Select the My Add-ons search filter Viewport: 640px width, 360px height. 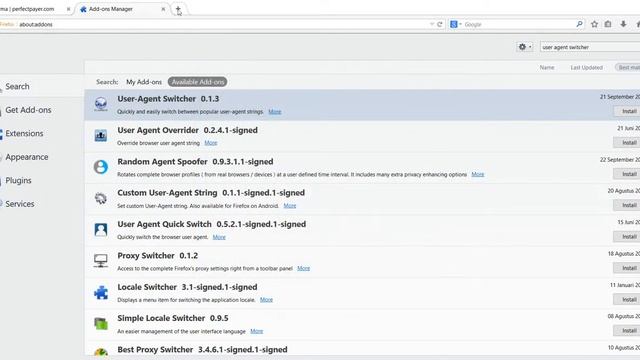point(144,82)
